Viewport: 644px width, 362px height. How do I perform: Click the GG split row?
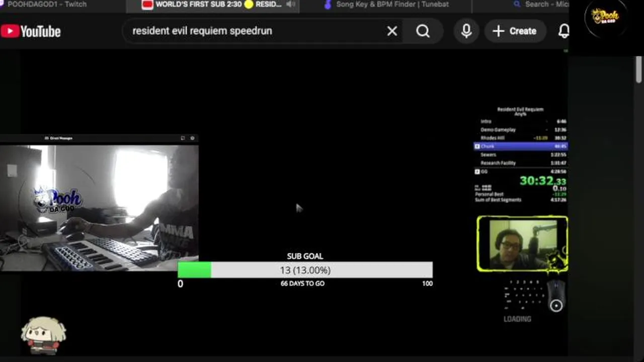click(x=521, y=171)
